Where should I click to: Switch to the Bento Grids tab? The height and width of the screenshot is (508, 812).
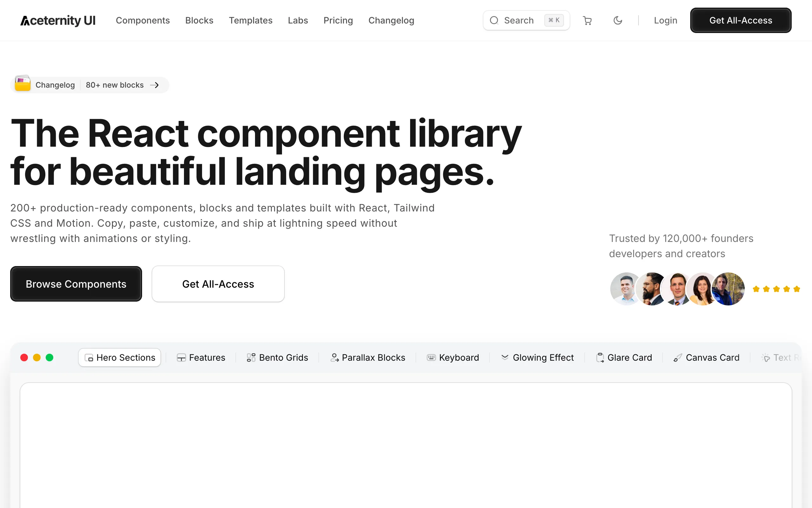pyautogui.click(x=278, y=358)
